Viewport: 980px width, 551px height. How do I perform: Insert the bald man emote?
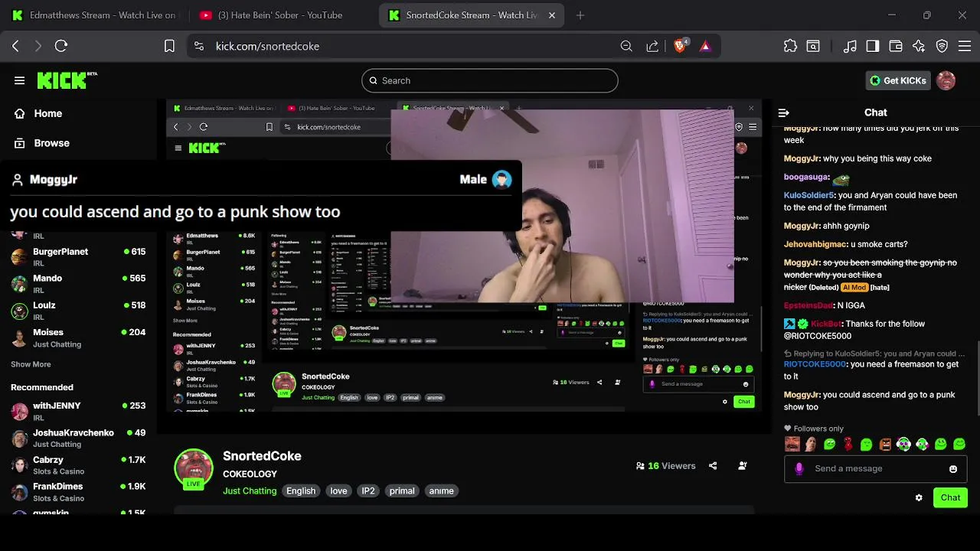[811, 444]
